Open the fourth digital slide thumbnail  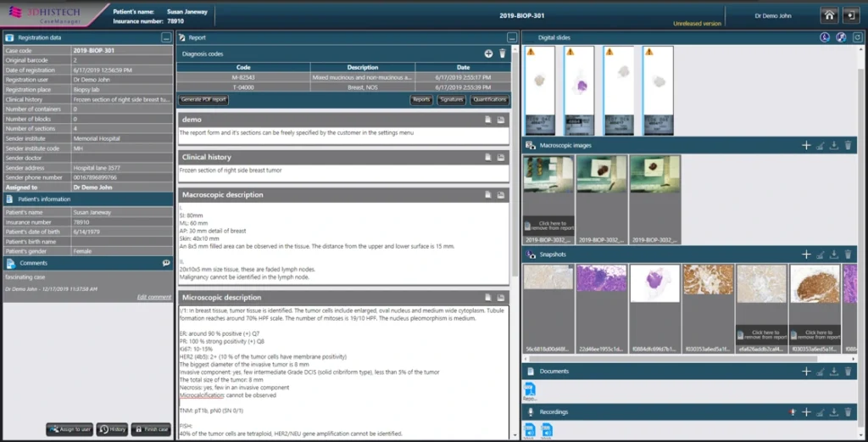[658, 91]
